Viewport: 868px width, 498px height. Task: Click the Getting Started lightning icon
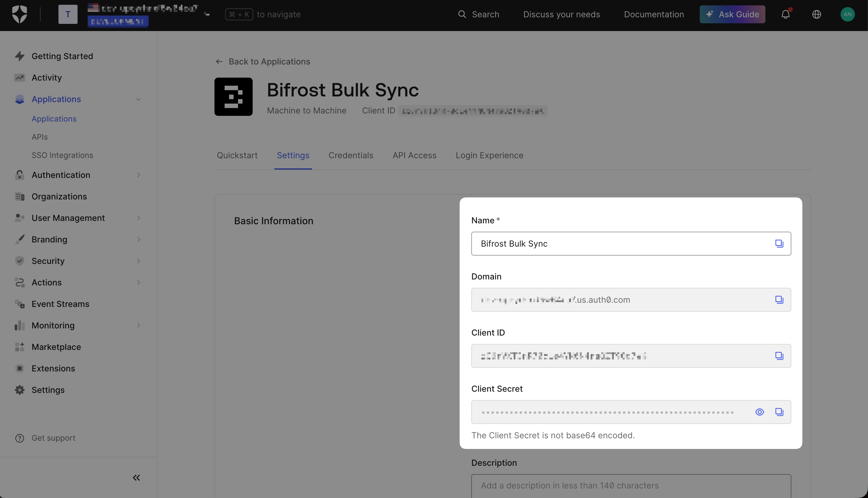pos(19,56)
